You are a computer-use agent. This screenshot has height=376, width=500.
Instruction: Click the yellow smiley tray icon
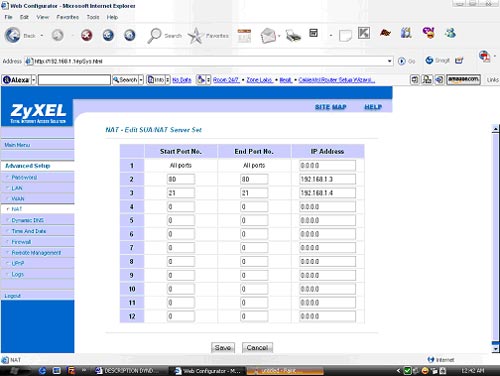tap(425, 371)
